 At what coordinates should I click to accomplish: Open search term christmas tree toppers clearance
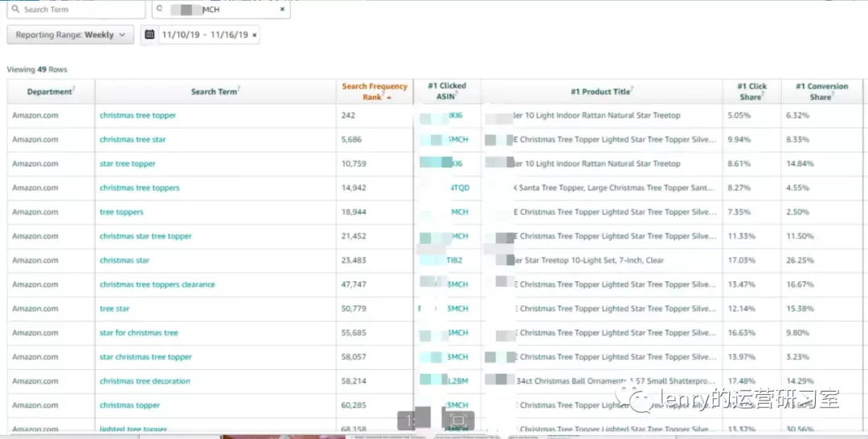pos(158,285)
